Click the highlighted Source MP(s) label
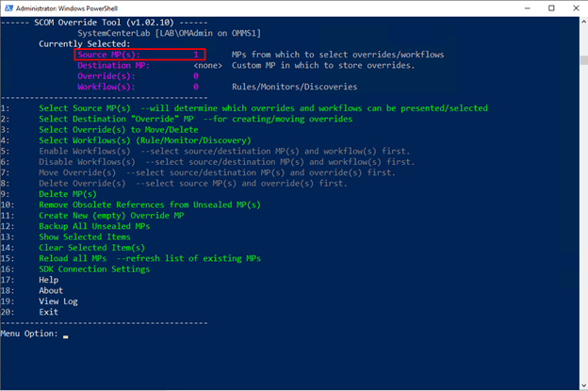 click(108, 55)
